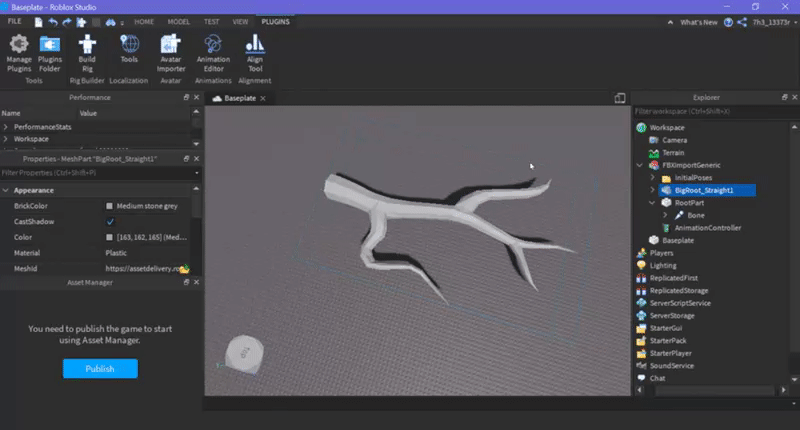Switch to the MODEL tab
Viewport: 800px width, 430px height.
(x=179, y=22)
